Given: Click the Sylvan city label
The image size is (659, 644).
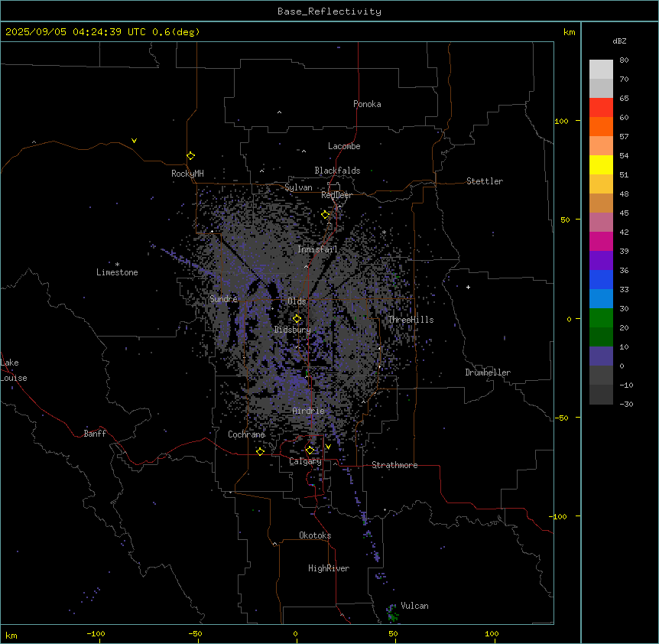Looking at the screenshot, I should tap(298, 187).
